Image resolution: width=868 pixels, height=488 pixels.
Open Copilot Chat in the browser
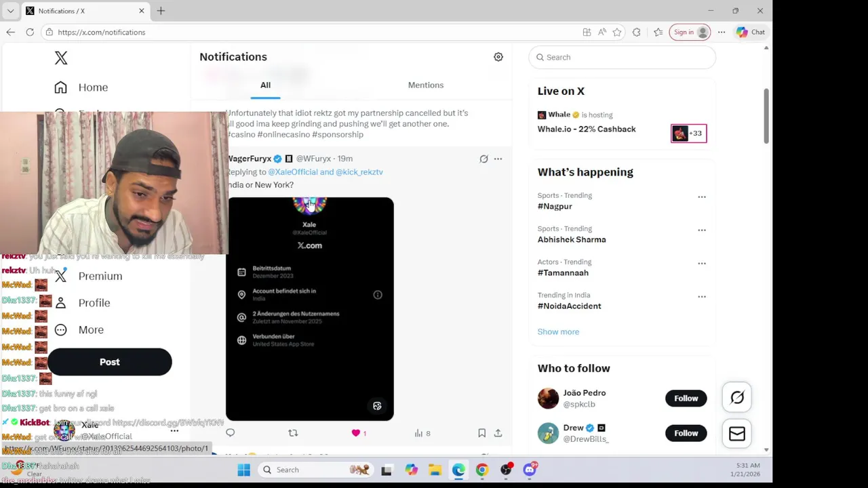click(x=751, y=33)
